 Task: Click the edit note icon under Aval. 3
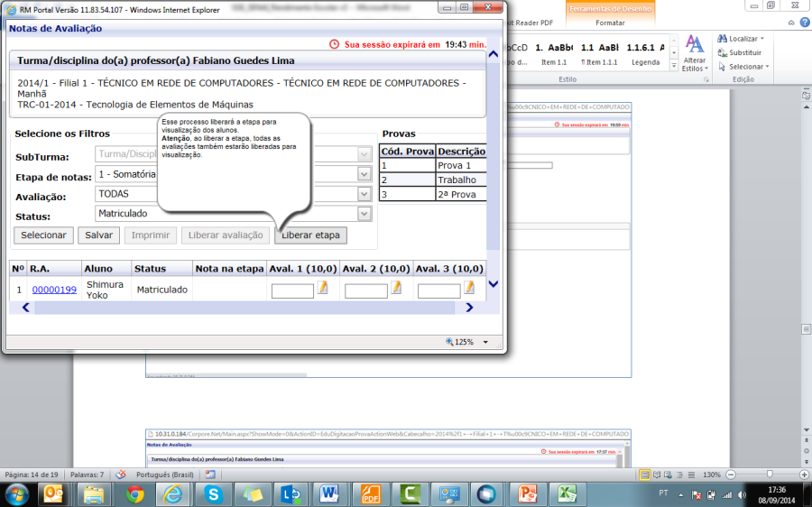pos(469,288)
